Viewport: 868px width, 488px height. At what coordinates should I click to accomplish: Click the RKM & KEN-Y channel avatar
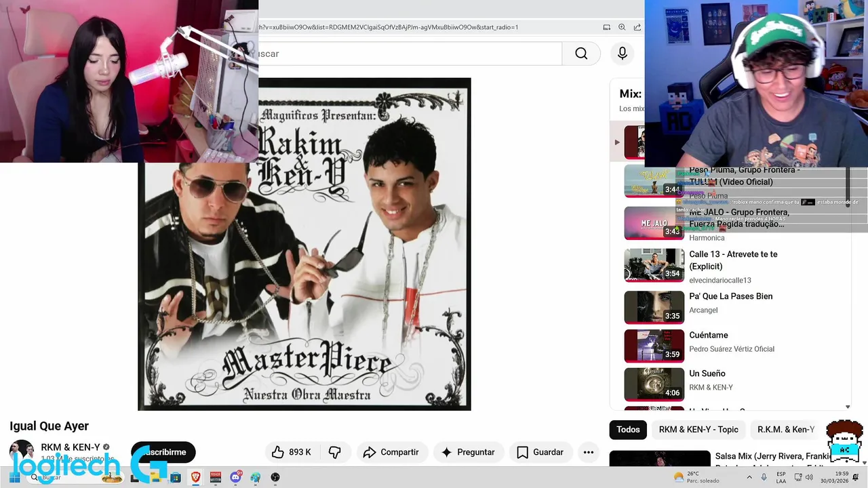click(22, 452)
